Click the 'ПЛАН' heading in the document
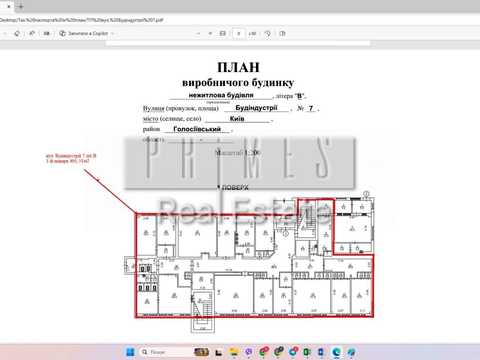Image resolution: width=480 pixels, height=360 pixels. pyautogui.click(x=238, y=67)
